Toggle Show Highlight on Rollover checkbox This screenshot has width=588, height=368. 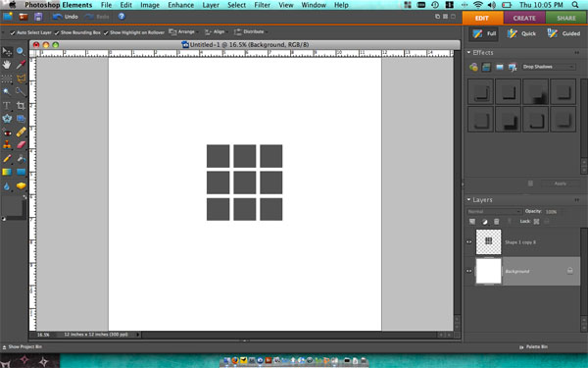pos(106,32)
